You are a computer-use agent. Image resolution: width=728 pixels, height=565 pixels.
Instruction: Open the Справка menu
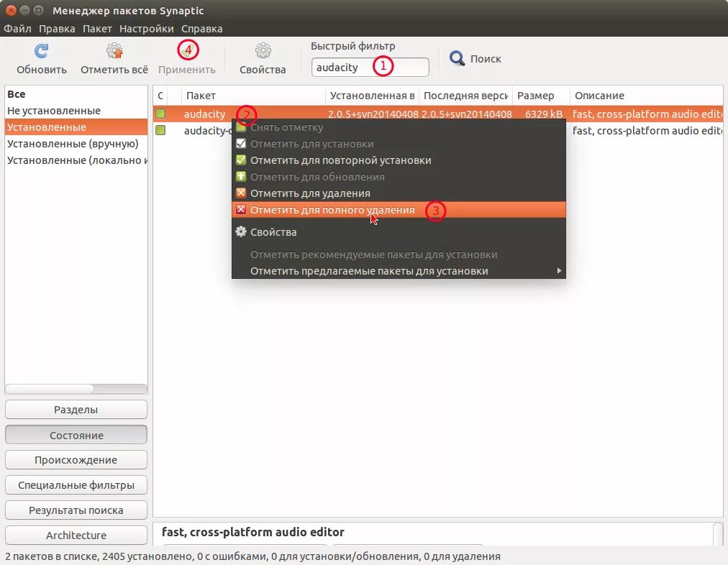(x=201, y=29)
